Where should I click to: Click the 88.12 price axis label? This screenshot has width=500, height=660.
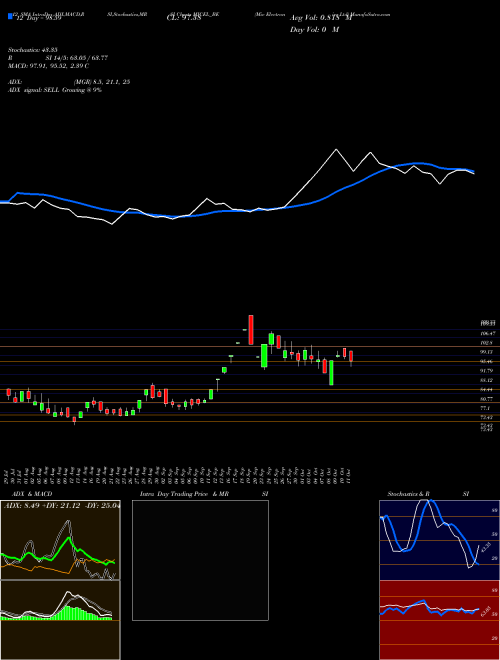coord(487,380)
